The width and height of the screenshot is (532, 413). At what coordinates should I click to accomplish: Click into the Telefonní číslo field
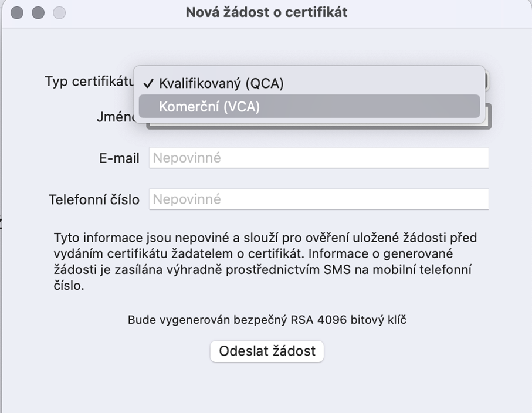pos(318,199)
